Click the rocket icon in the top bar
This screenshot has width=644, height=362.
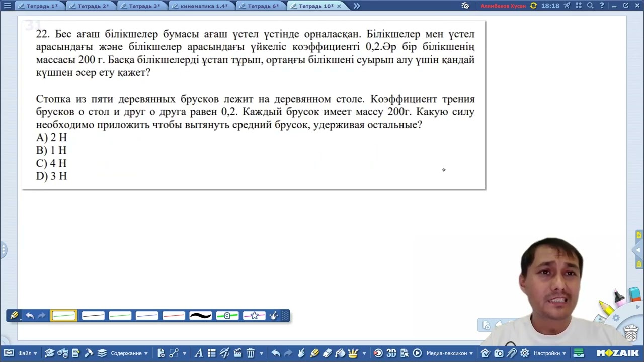point(567,6)
